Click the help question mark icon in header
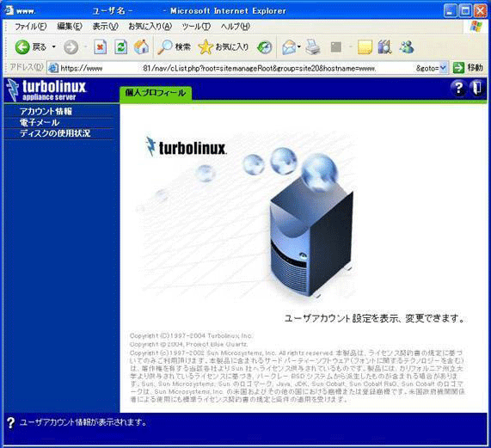 coord(458,88)
